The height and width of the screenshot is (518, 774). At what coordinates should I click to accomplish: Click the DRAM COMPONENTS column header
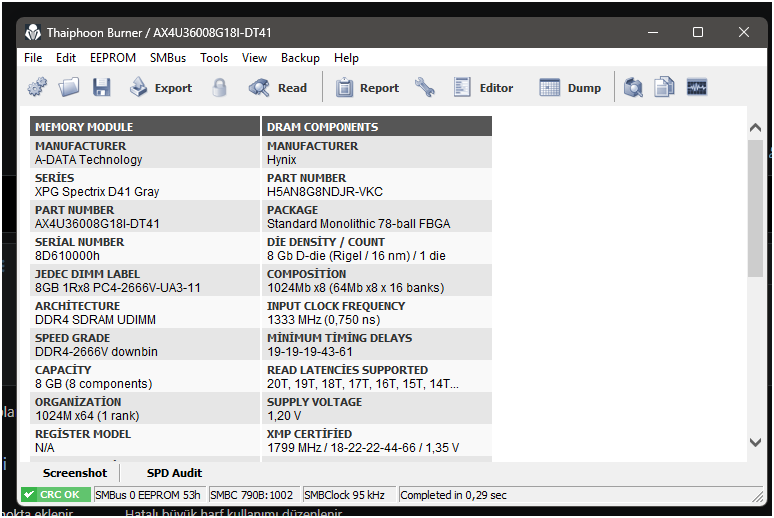377,126
